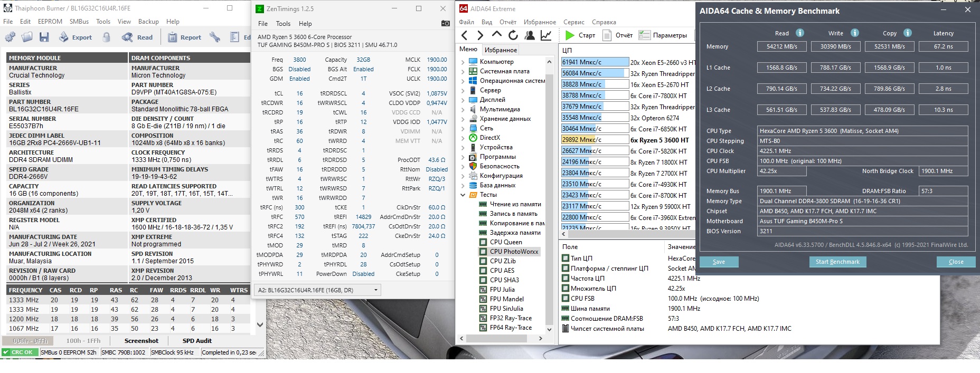
Task: Click the padlock icon in Thaiphoon Burner toolbar
Action: click(x=107, y=37)
